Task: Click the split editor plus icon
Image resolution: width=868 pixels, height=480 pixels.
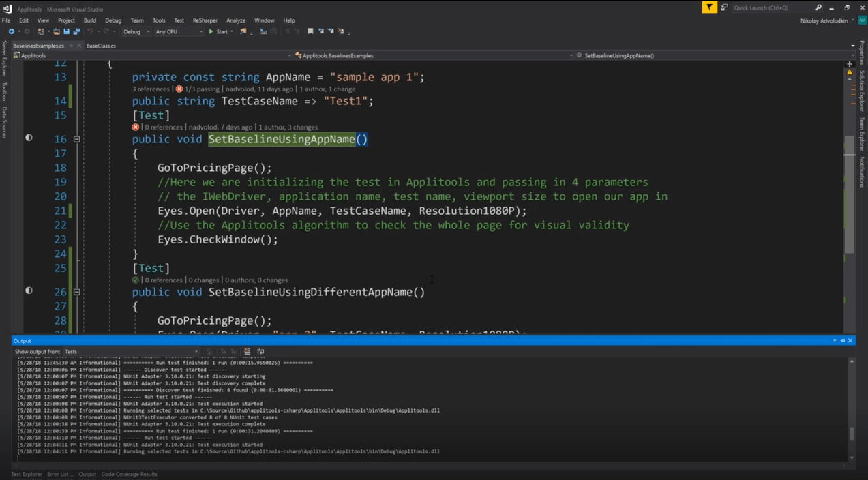Action: pyautogui.click(x=850, y=64)
